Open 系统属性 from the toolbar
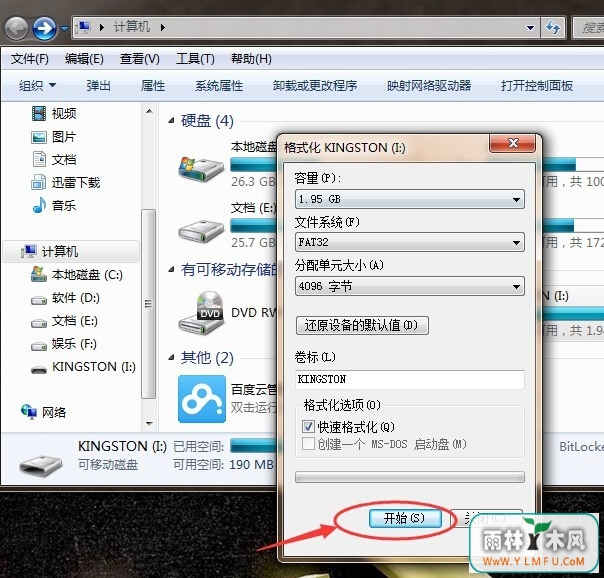 219,85
